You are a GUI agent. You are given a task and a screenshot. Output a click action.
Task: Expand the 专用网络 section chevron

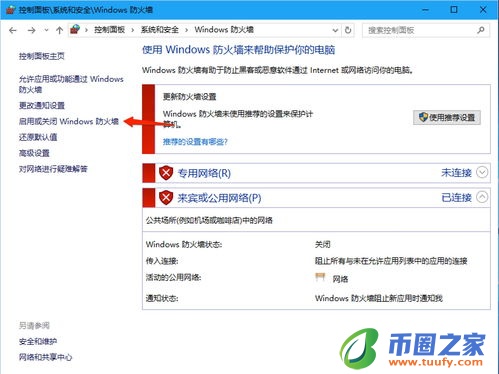click(x=482, y=172)
